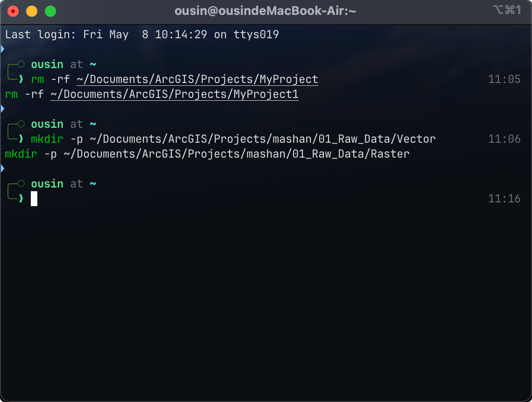The image size is (532, 402).
Task: Click the 11:16 timestamp
Action: pos(504,199)
